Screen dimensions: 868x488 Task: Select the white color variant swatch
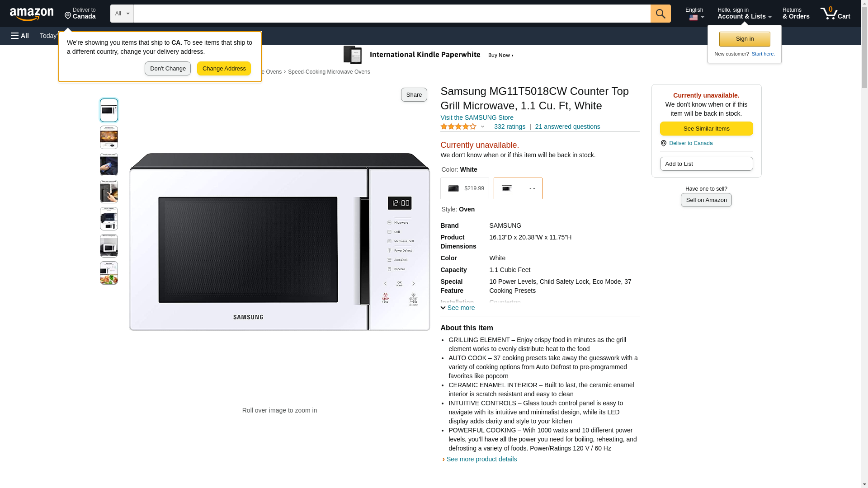point(518,188)
